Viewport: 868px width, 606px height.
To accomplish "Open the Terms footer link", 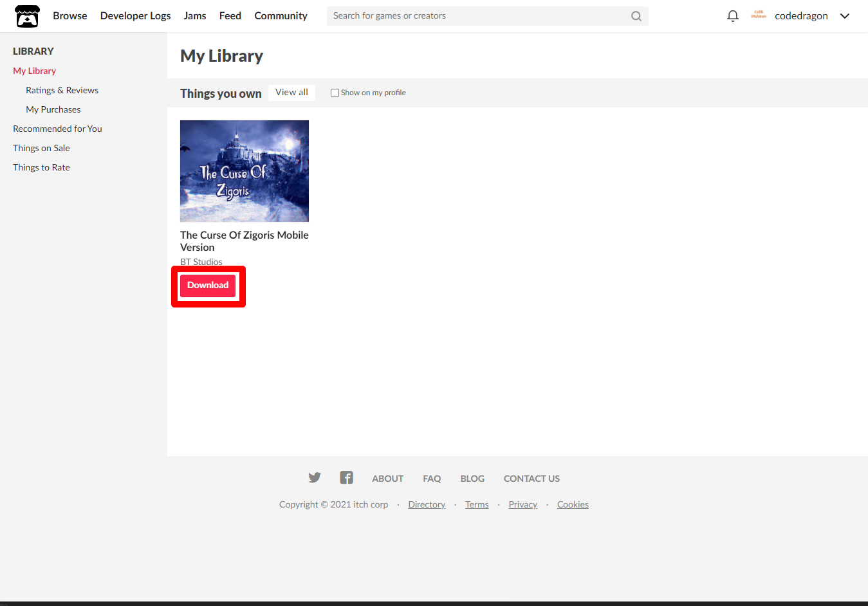I will pos(477,504).
